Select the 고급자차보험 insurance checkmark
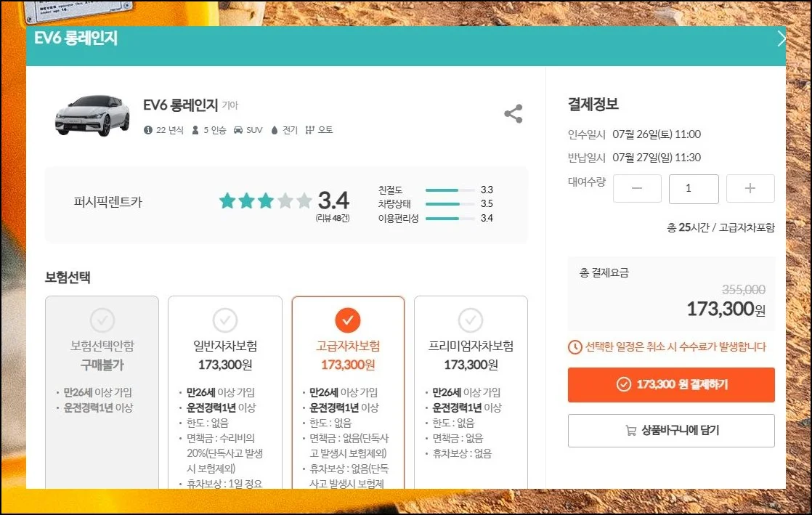 348,320
